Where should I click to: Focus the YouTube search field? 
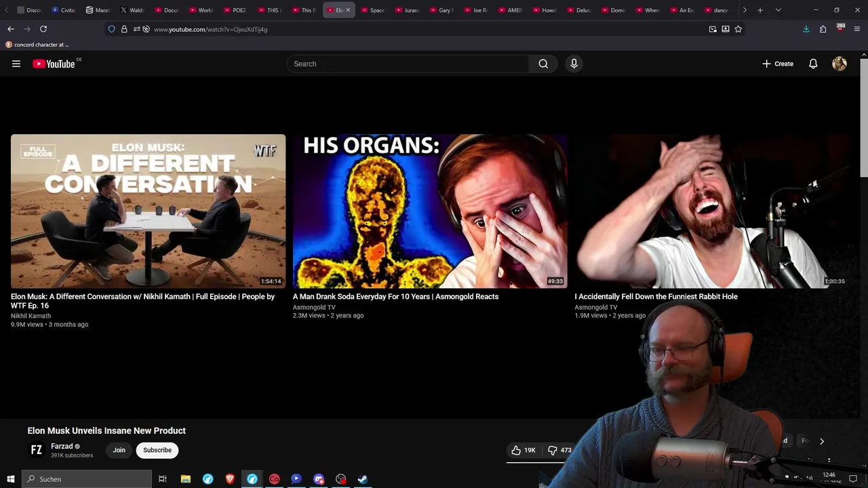[x=408, y=64]
